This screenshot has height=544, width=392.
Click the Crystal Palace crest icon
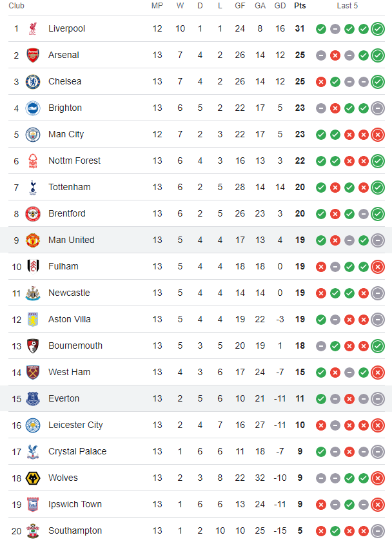[32, 451]
